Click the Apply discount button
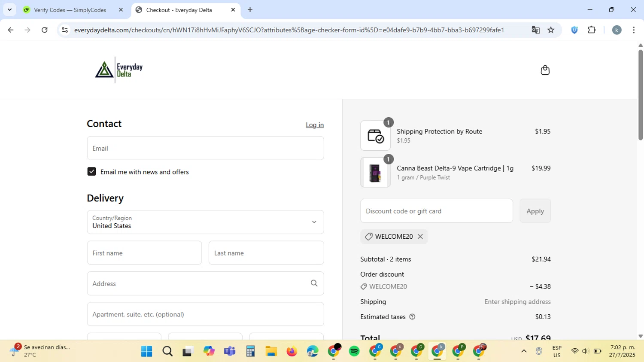 (535, 211)
